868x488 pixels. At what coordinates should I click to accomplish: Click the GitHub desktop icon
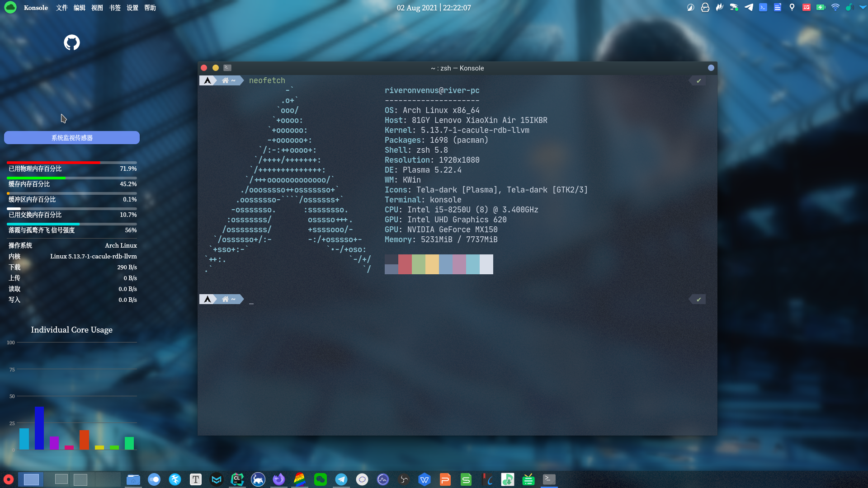(71, 42)
